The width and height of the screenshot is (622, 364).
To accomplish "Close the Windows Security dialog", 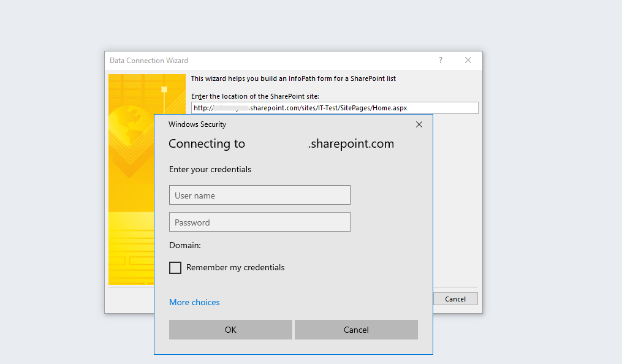I will [x=419, y=124].
